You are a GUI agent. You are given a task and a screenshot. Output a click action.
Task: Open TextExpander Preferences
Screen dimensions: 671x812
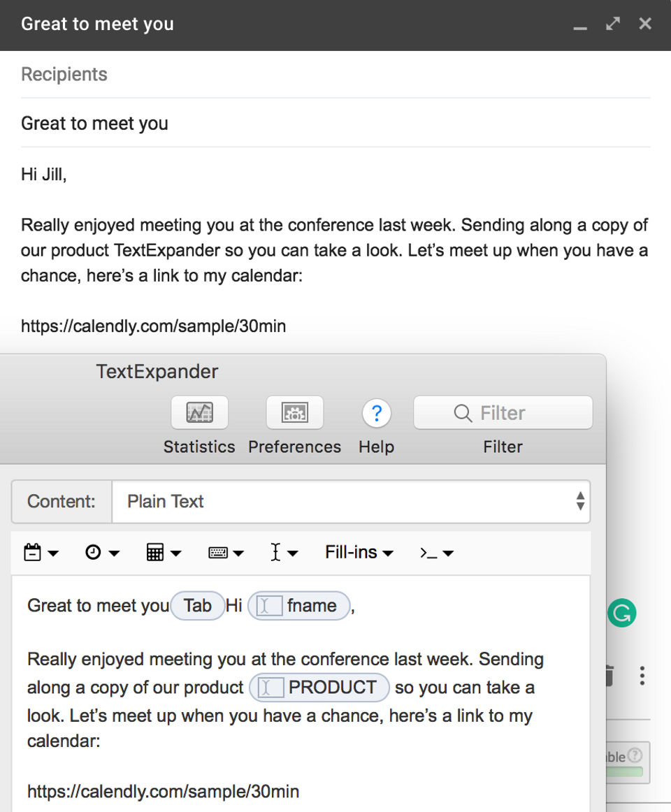click(294, 413)
